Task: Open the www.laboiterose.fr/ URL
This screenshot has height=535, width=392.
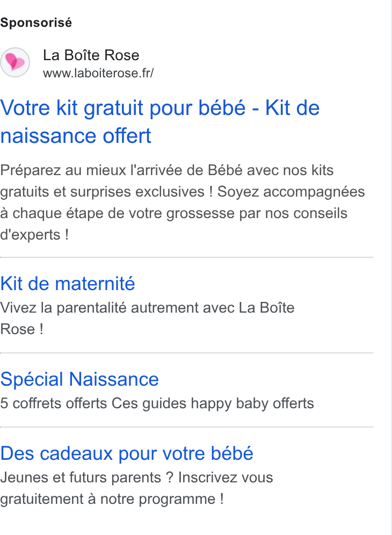Action: [x=98, y=73]
